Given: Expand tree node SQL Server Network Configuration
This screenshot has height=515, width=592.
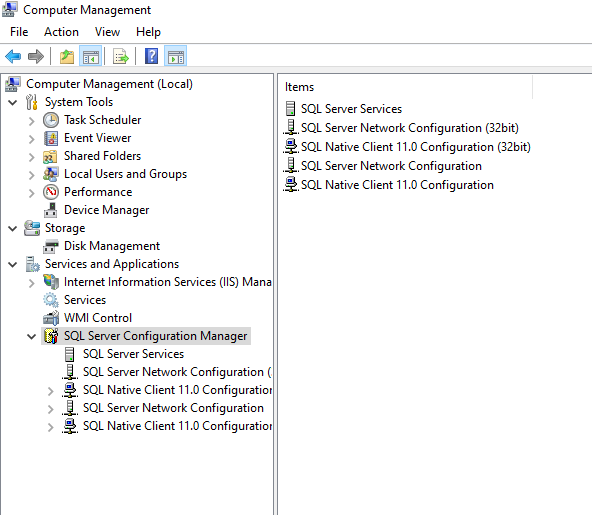Looking at the screenshot, I should 51,409.
